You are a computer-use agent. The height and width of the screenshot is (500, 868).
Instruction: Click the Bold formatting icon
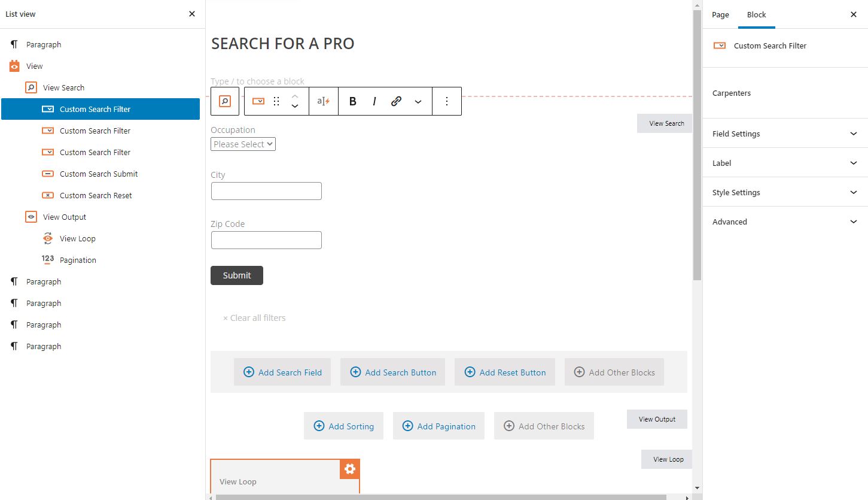tap(353, 101)
